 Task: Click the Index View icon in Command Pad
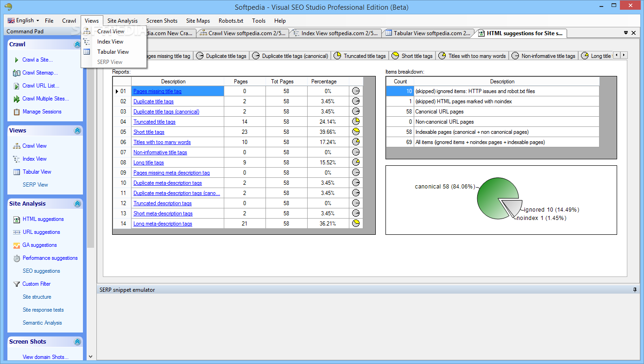pyautogui.click(x=17, y=159)
